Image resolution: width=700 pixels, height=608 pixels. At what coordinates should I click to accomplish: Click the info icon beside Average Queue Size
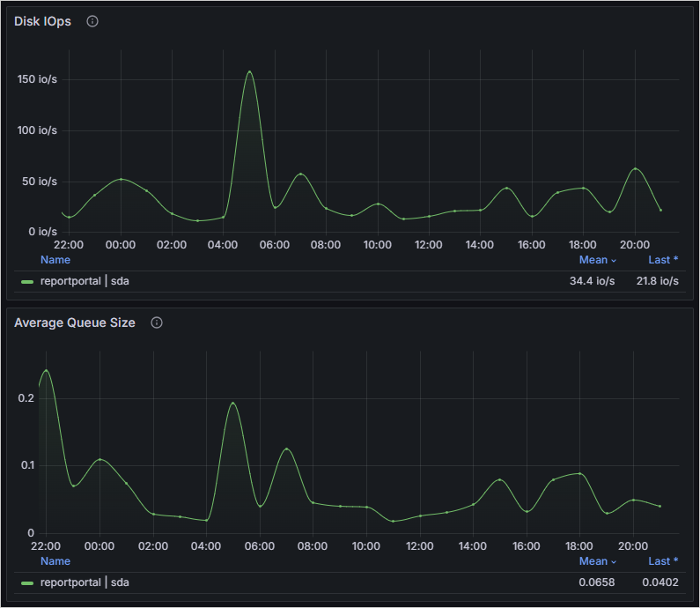(x=157, y=323)
